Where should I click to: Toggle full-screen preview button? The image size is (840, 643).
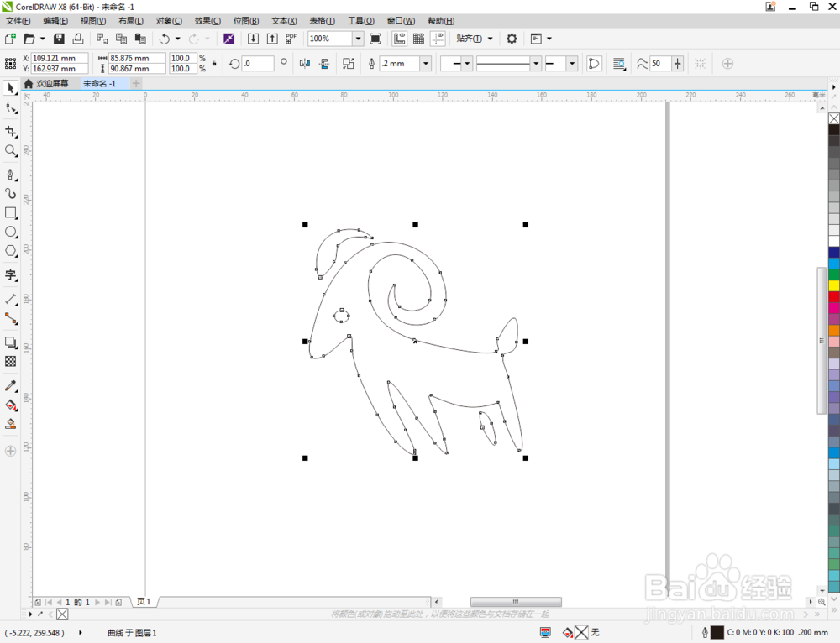click(x=375, y=39)
